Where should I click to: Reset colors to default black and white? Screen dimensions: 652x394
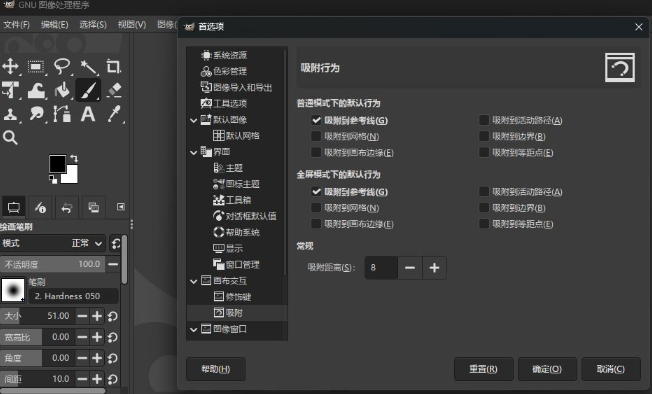[x=53, y=180]
